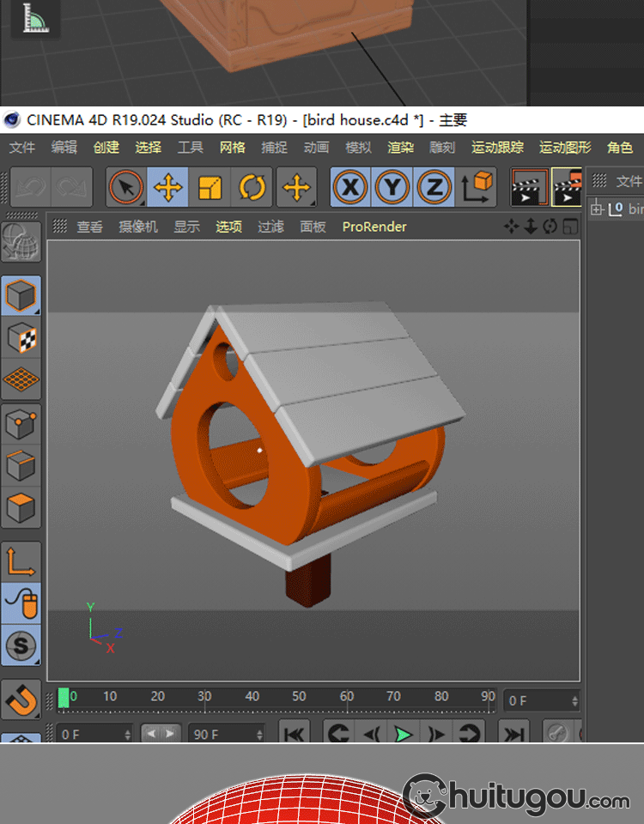Open the 雕刻 menu
Image resolution: width=644 pixels, height=824 pixels.
coord(442,148)
